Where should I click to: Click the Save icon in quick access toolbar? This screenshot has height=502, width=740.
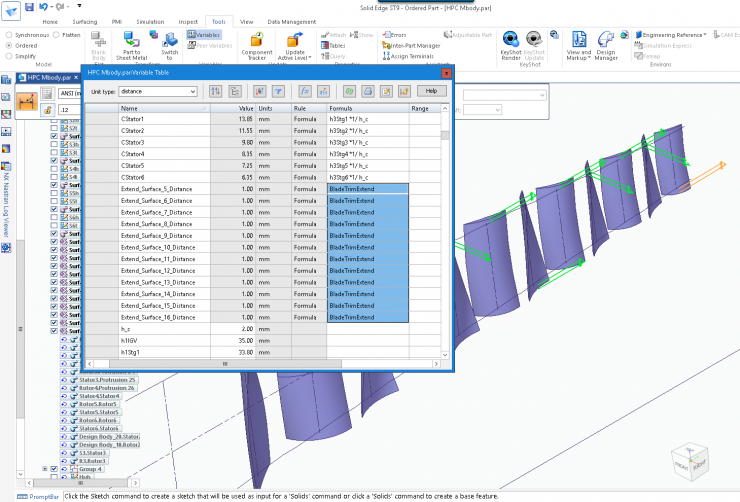[x=29, y=7]
